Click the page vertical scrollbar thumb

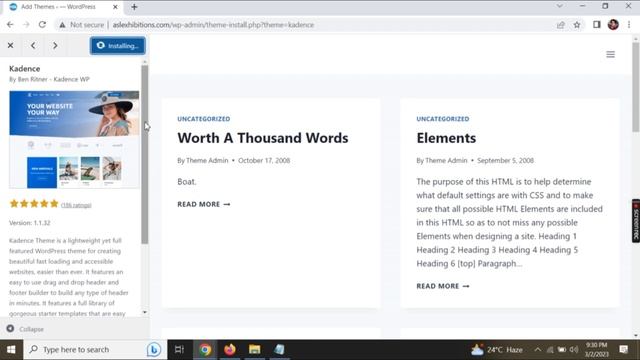tap(636, 87)
